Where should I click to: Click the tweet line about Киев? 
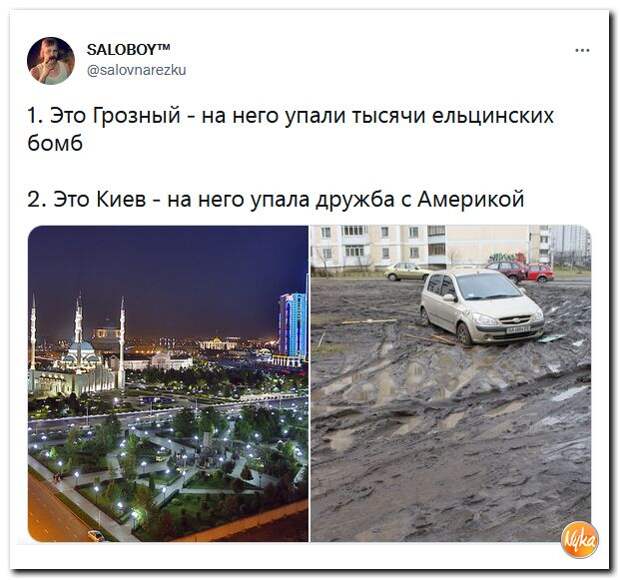click(x=276, y=198)
